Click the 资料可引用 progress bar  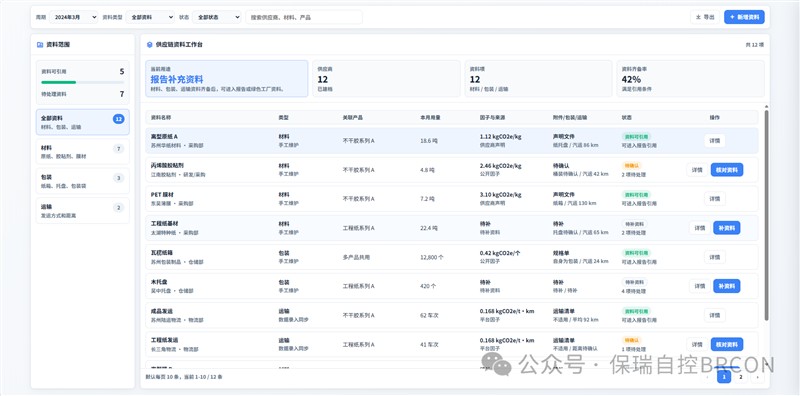[83, 82]
